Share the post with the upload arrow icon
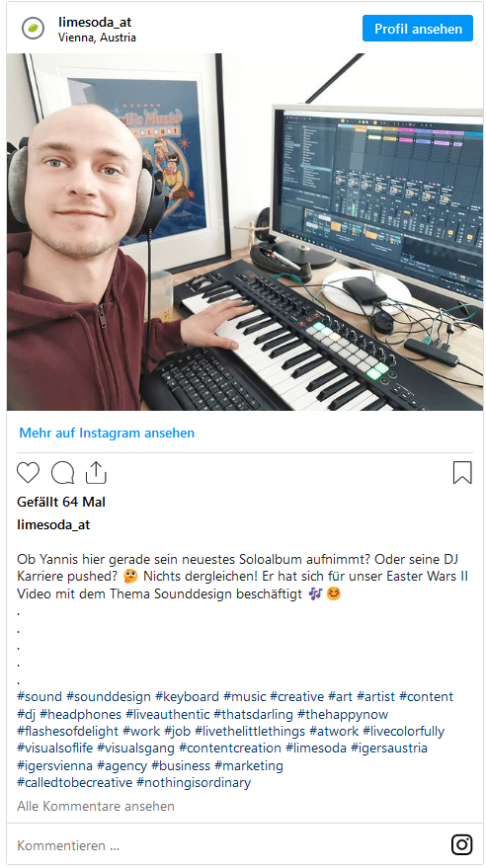Screen dimensions: 486x868 click(x=96, y=473)
